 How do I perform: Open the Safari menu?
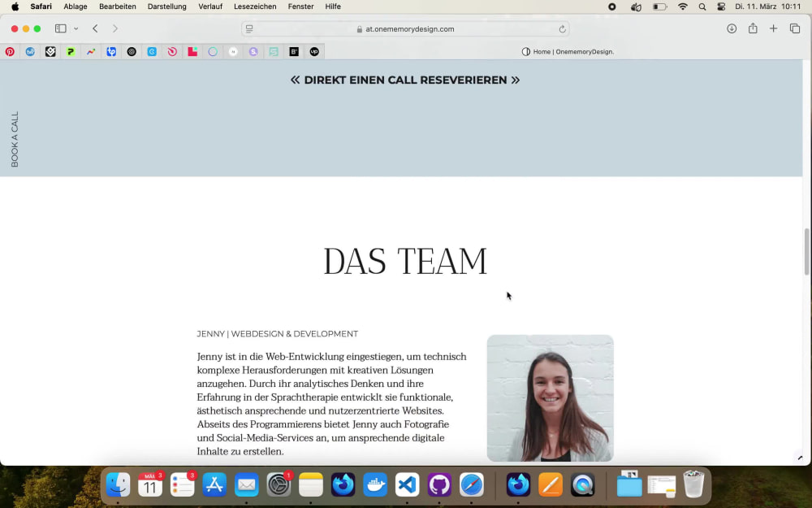[x=41, y=7]
